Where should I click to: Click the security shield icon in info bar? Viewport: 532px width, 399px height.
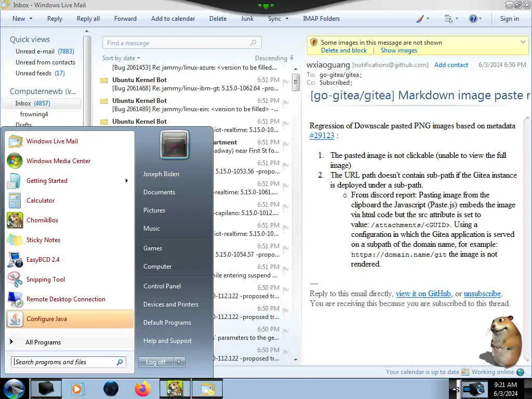coord(314,43)
